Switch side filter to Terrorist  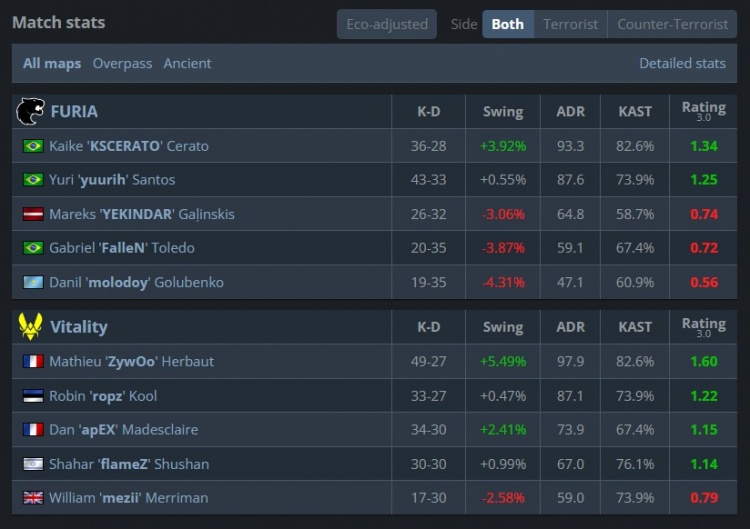pyautogui.click(x=570, y=24)
